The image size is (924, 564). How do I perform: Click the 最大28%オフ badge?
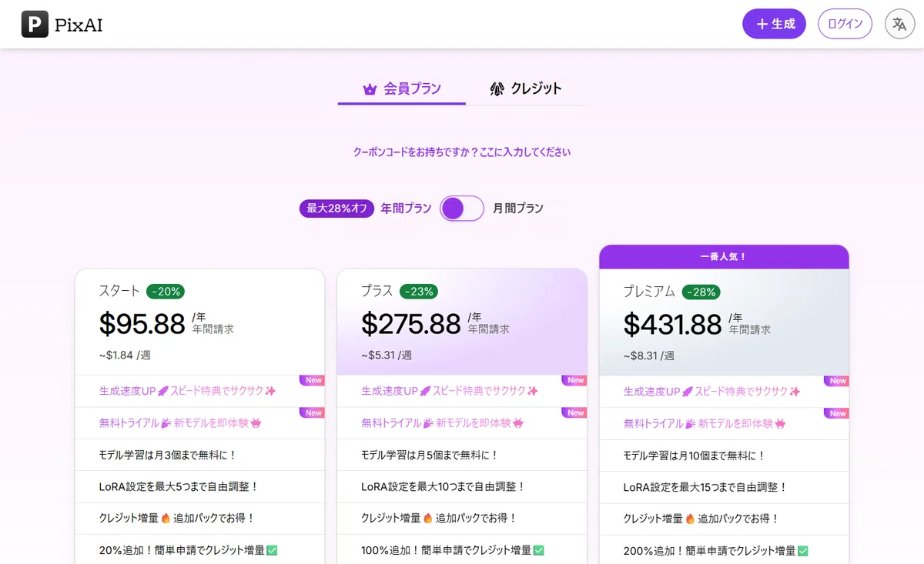(337, 209)
